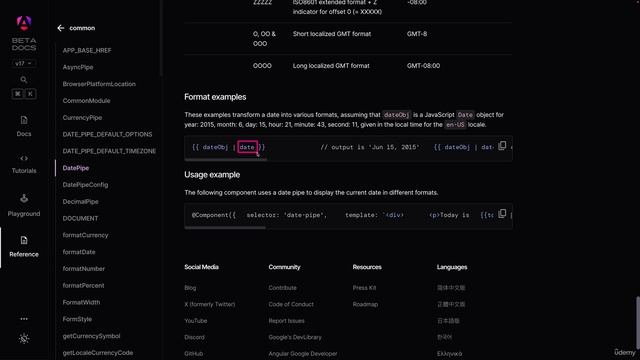Screen dimensions: 640x360
Task: Go back using the common arrow
Action: coord(61,28)
